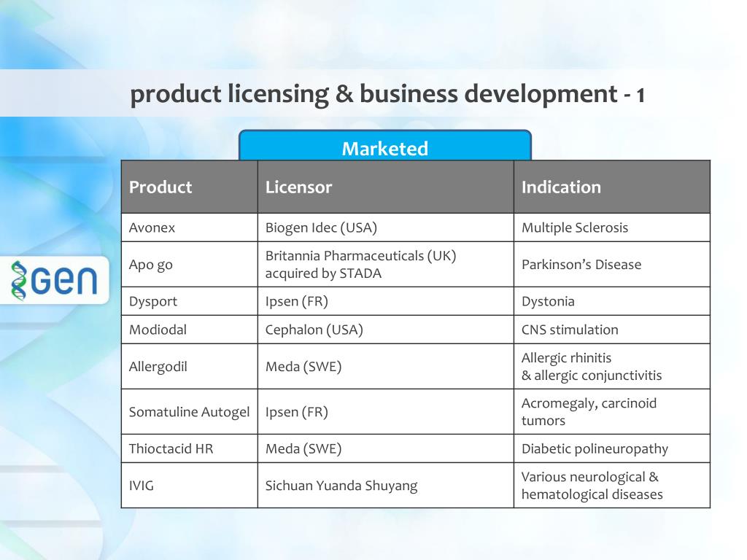Select the 'Somatuline Autogel' product cell
Viewport: 747px width, 560px height.
[x=190, y=411]
